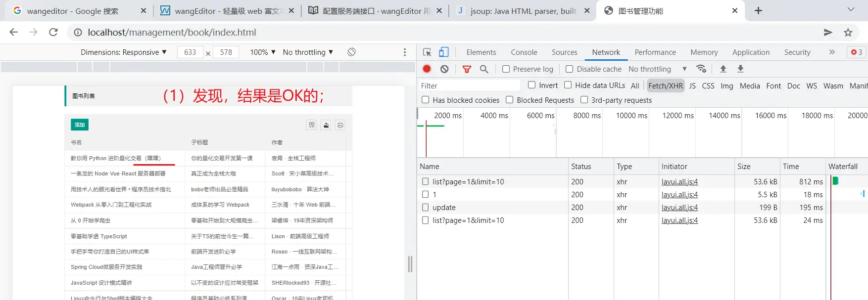
Task: Select the CSS request type filter
Action: pyautogui.click(x=708, y=86)
